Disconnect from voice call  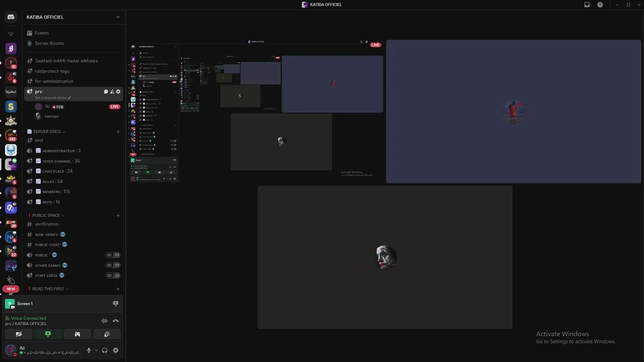116,321
